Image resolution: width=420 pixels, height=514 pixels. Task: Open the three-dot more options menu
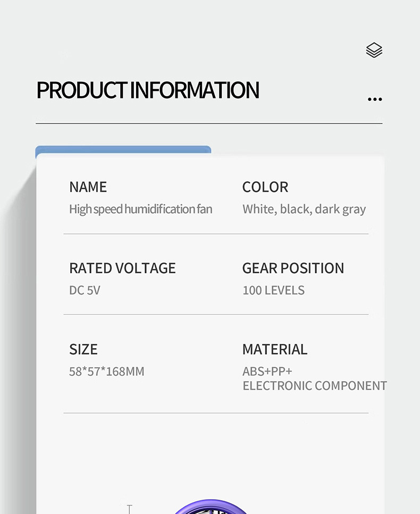(375, 99)
